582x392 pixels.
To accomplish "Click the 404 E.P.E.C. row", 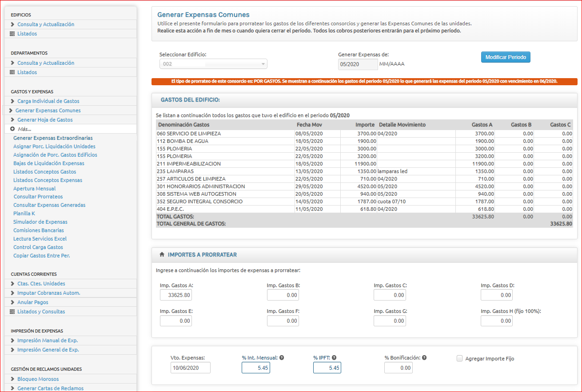I will 364,209.
